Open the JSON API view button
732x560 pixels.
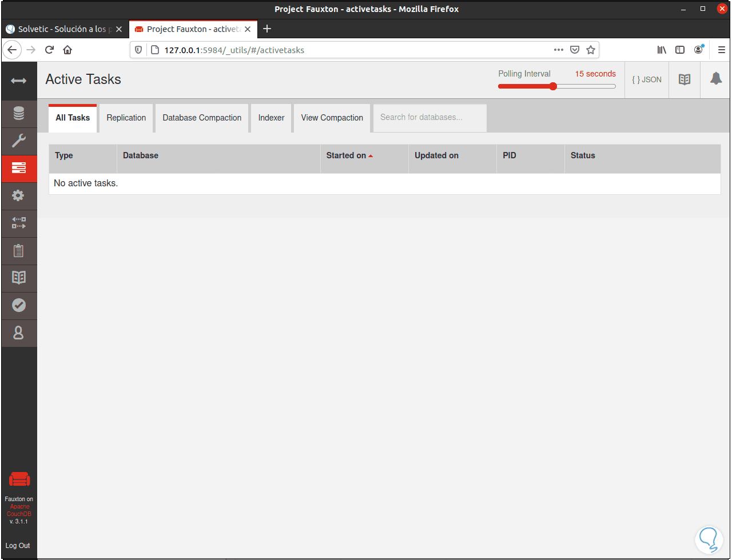[647, 79]
